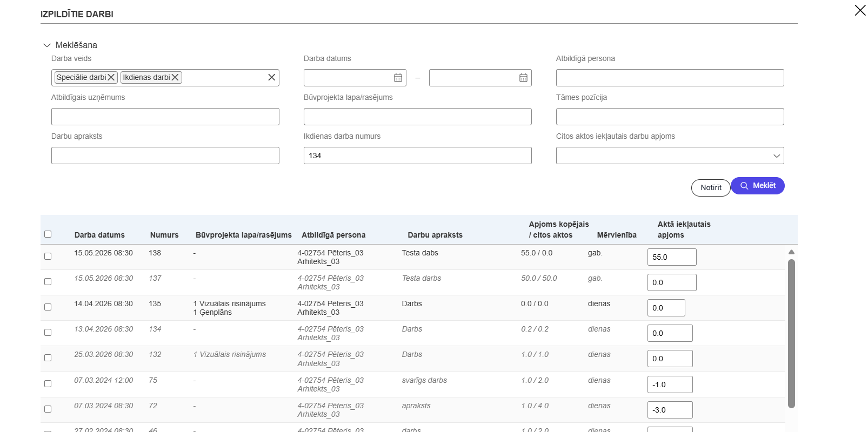
Task: Focus the Atbildīgā persona search field
Action: point(670,78)
